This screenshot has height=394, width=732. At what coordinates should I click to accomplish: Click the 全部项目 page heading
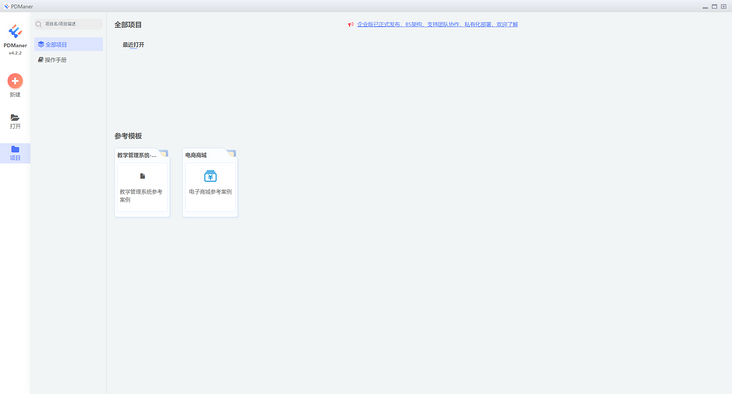[128, 25]
